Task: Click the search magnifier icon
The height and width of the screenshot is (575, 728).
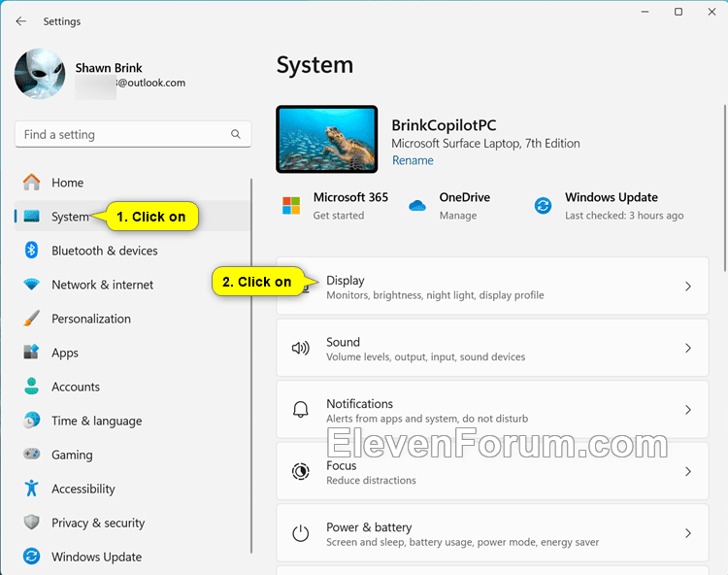Action: [236, 134]
